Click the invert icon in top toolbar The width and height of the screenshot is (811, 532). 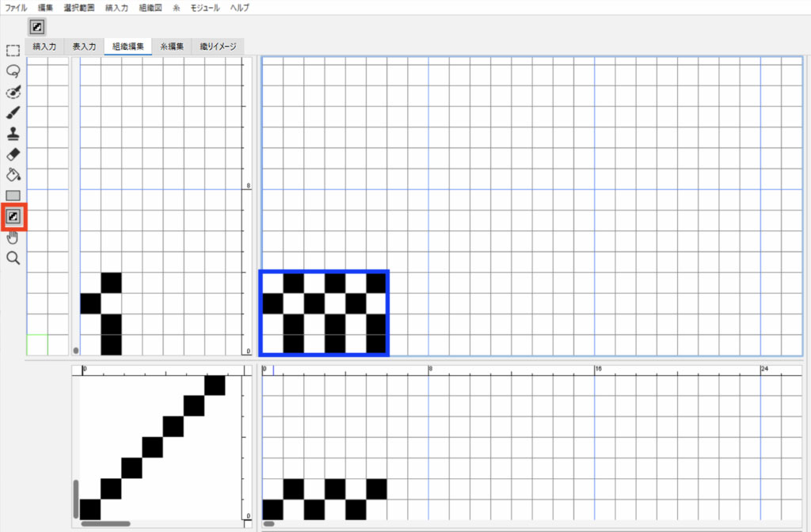click(x=36, y=27)
